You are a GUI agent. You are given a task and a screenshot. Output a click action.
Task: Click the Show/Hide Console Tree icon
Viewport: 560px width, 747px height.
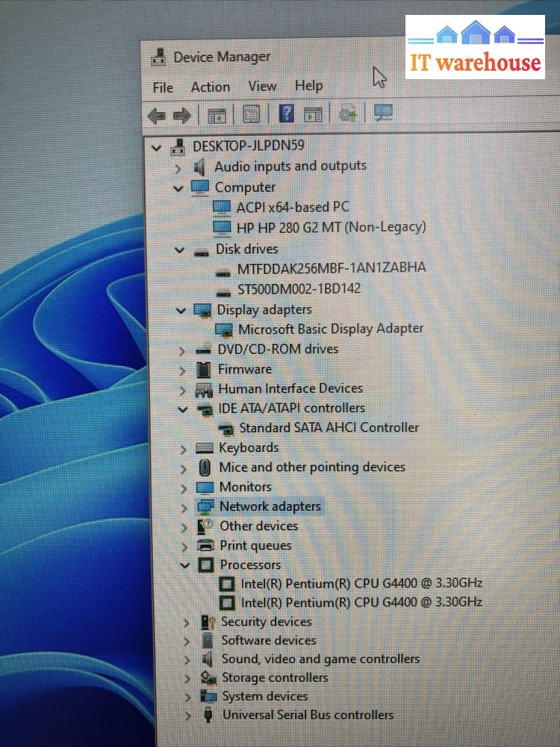click(217, 115)
